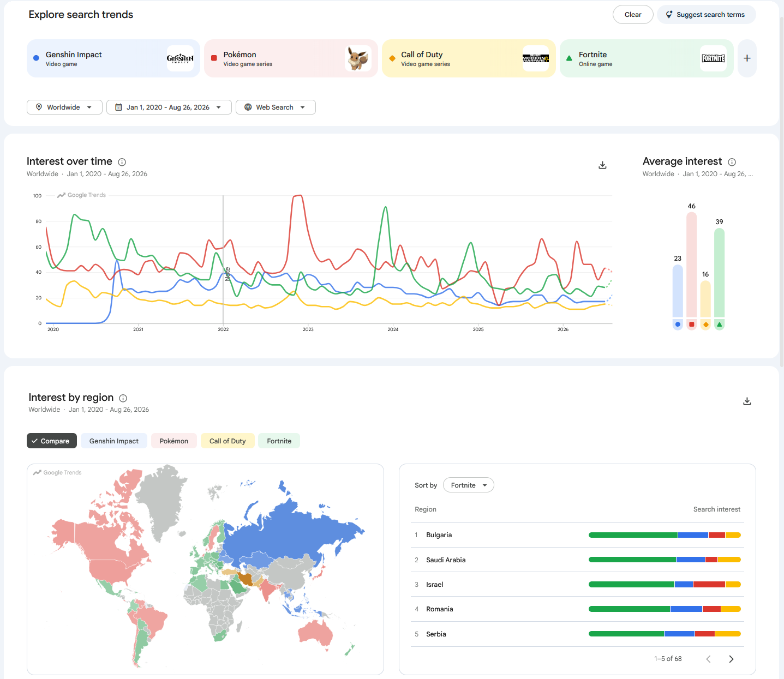The width and height of the screenshot is (784, 679).
Task: Open info for Interest over time
Action: coord(122,162)
